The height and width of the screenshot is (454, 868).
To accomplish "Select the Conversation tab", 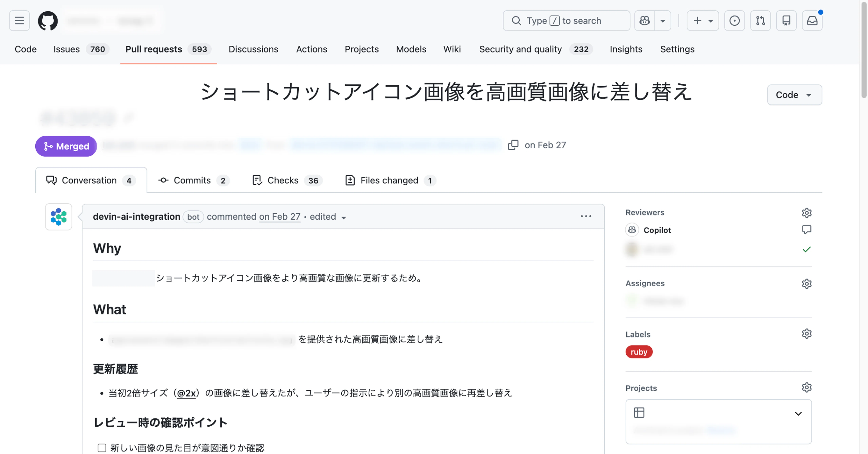I will coord(91,180).
